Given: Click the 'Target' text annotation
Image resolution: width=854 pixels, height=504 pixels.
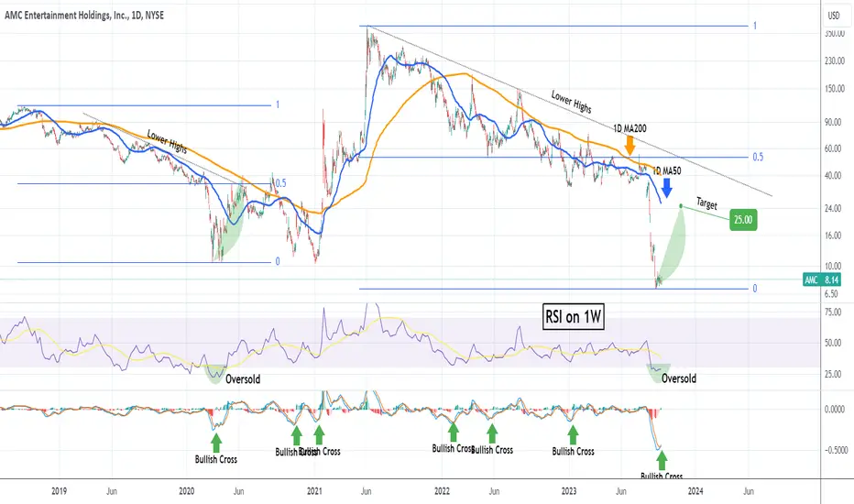Looking at the screenshot, I should [x=707, y=203].
